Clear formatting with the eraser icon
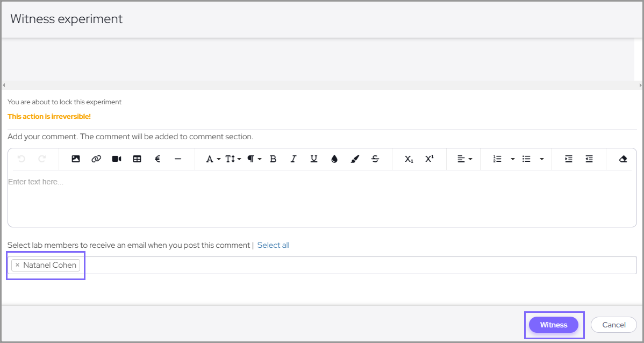Viewport: 644px width, 343px height. (x=623, y=159)
